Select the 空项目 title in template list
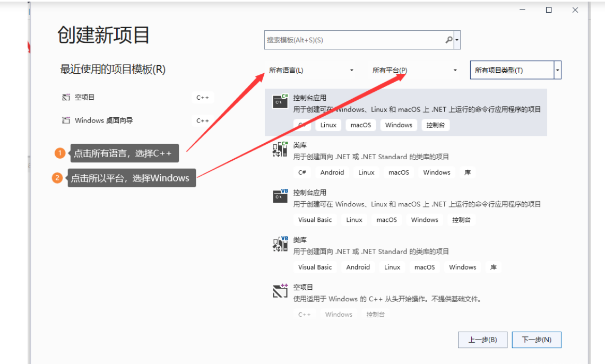Image resolution: width=605 pixels, height=364 pixels. [303, 287]
